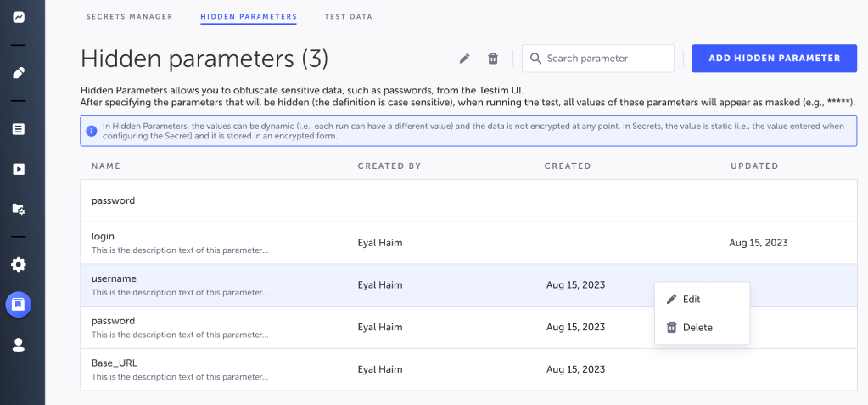Screen dimensions: 868x405
Task: Click the trash delete icon near search
Action: point(493,59)
